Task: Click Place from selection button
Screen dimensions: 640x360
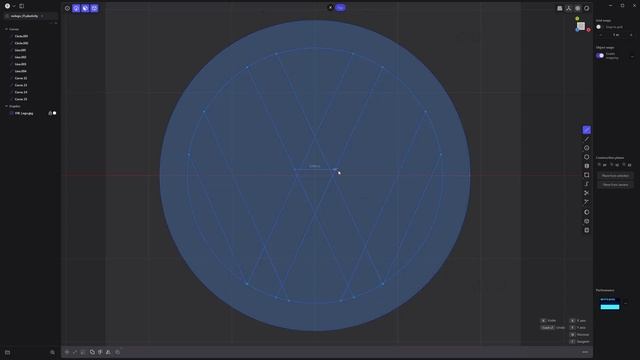Action: click(615, 176)
